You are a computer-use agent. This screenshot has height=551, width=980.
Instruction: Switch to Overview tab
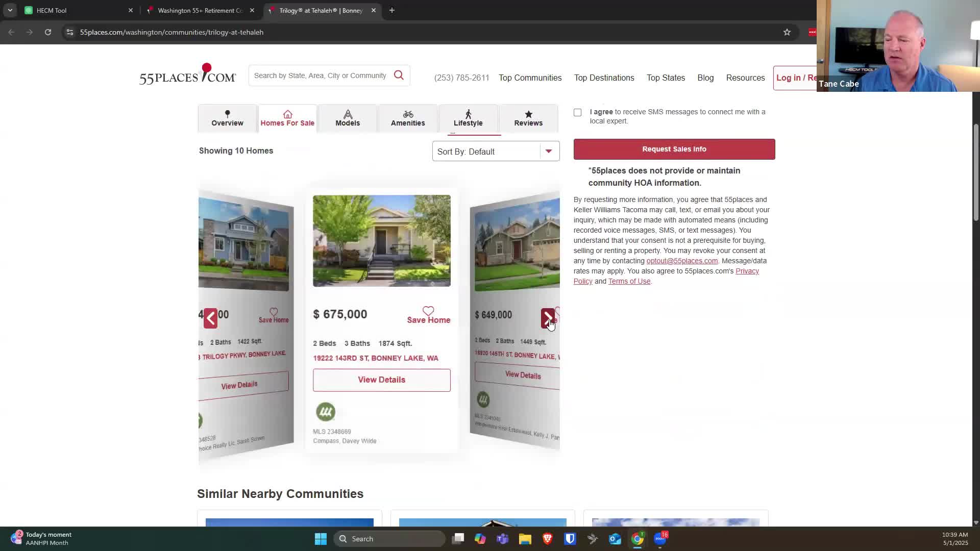tap(227, 118)
